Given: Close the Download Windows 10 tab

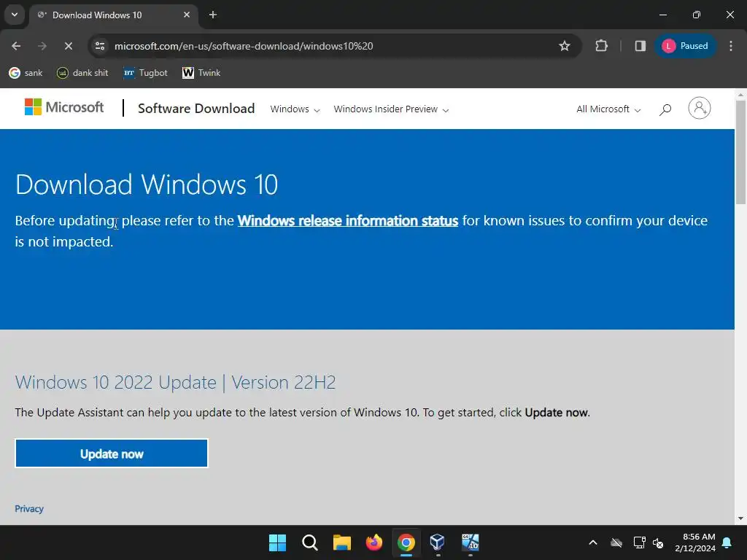Looking at the screenshot, I should (187, 15).
